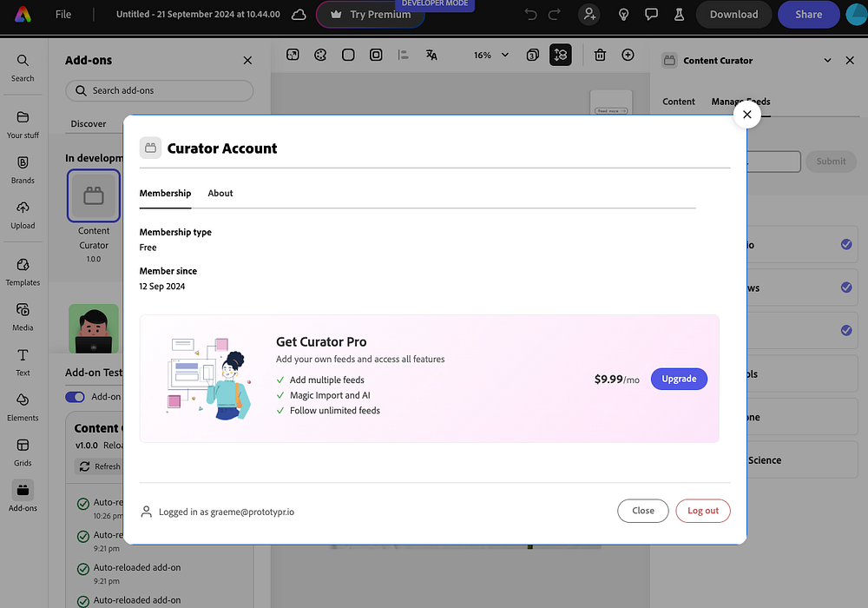Open Templates panel in the sidebar
This screenshot has width=868, height=608.
point(23,272)
